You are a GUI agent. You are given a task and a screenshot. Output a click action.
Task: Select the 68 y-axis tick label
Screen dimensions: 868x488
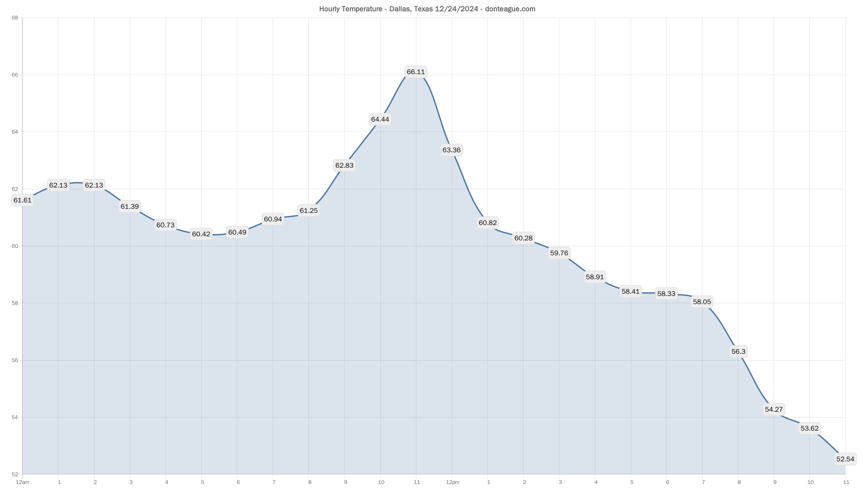click(x=15, y=18)
